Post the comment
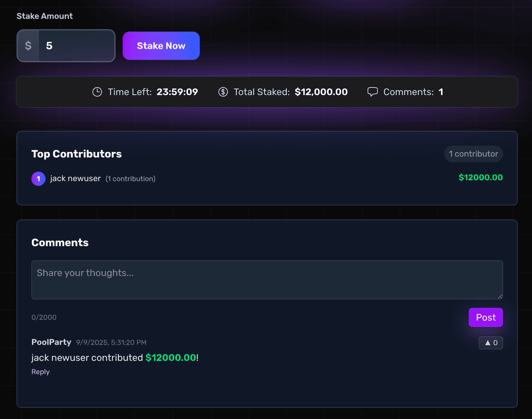 click(486, 317)
